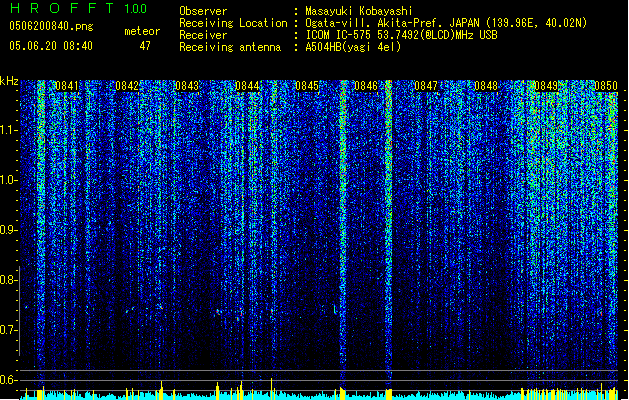Image resolution: width=629 pixels, height=400 pixels.
Task: Click the meteor count 47
Action: [145, 46]
